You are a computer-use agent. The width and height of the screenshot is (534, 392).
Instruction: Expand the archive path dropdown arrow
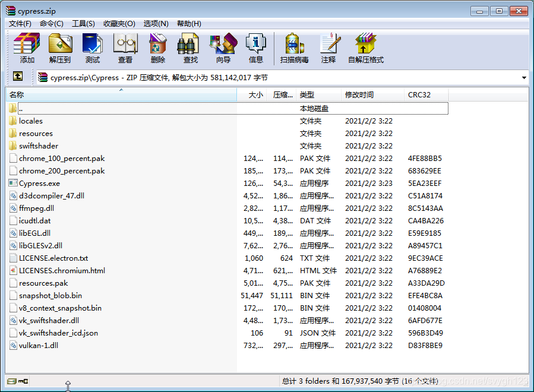tap(524, 78)
